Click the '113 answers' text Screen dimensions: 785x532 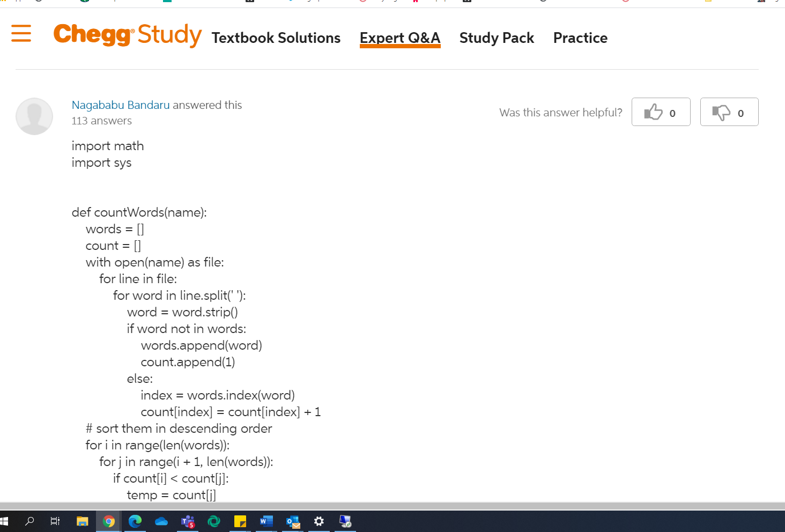[102, 121]
